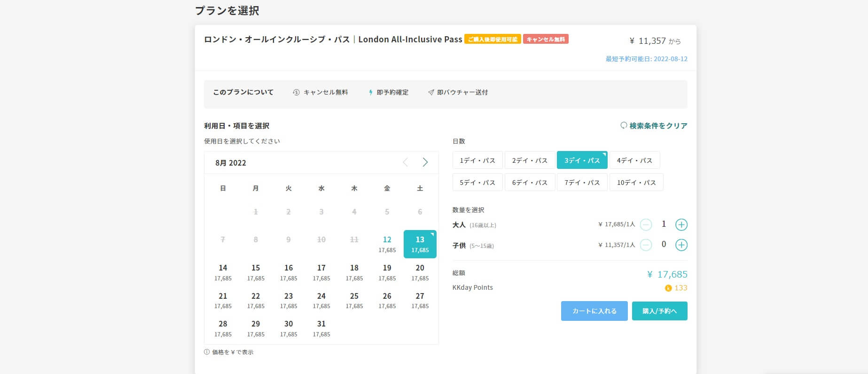The width and height of the screenshot is (868, 374).
Task: Choose August 24 as usage date
Action: point(321,300)
